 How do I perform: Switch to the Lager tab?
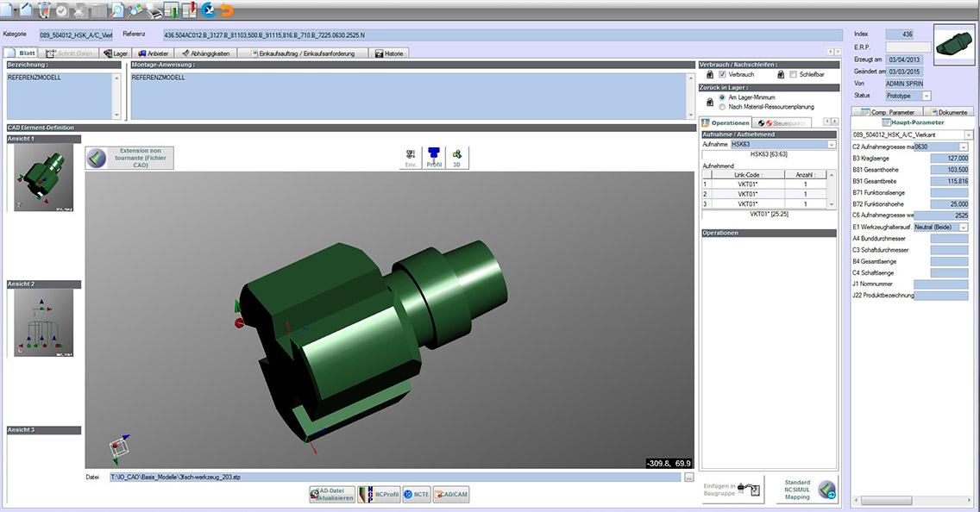pyautogui.click(x=116, y=53)
